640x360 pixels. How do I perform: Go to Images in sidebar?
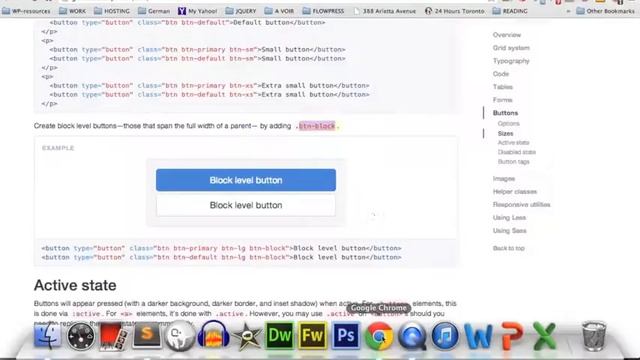coord(504,179)
